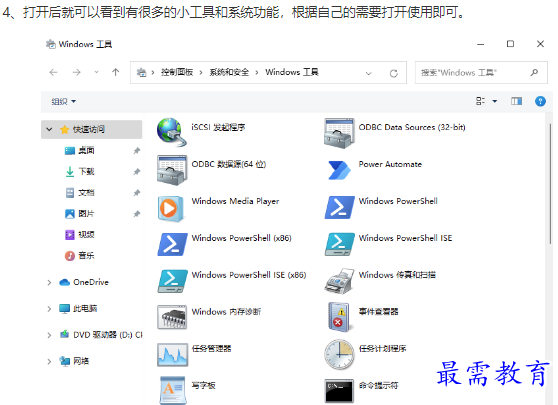Open the 组织 dropdown menu

pyautogui.click(x=64, y=101)
